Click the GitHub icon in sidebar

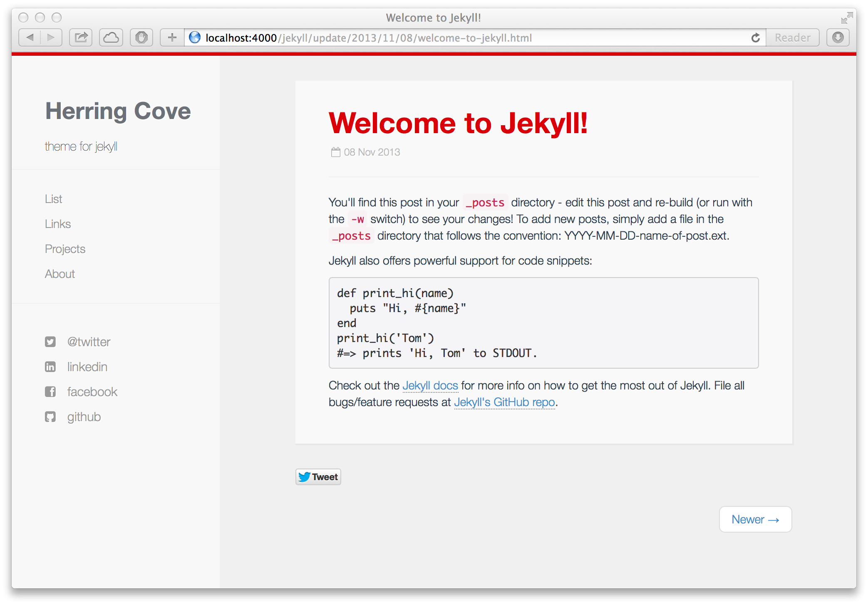[50, 417]
